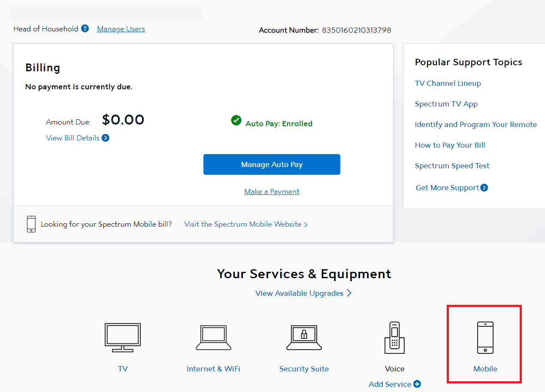Open Spectrum TV App support topic
The height and width of the screenshot is (392, 545).
[x=446, y=104]
